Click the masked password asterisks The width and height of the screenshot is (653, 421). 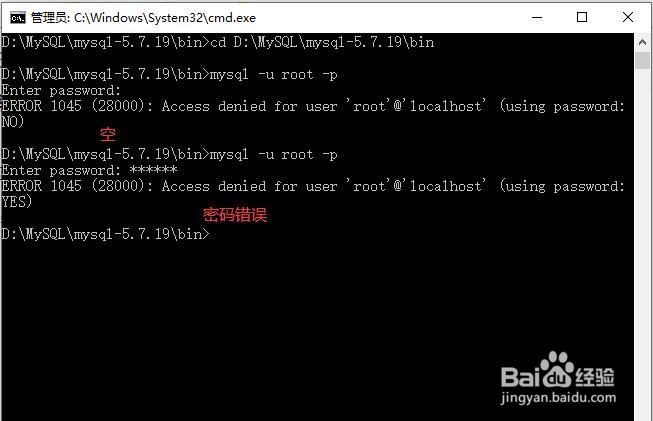(153, 170)
